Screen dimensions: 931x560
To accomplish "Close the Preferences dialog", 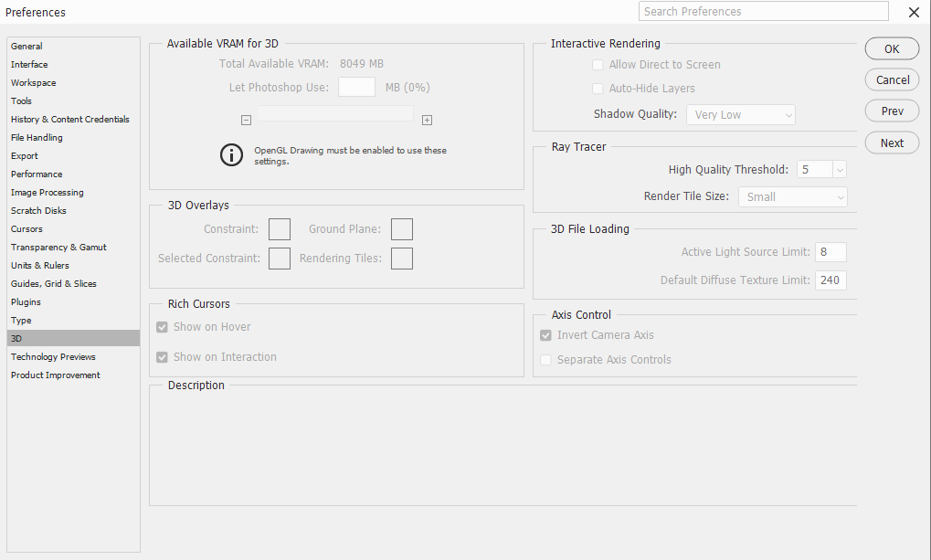I will click(x=914, y=12).
